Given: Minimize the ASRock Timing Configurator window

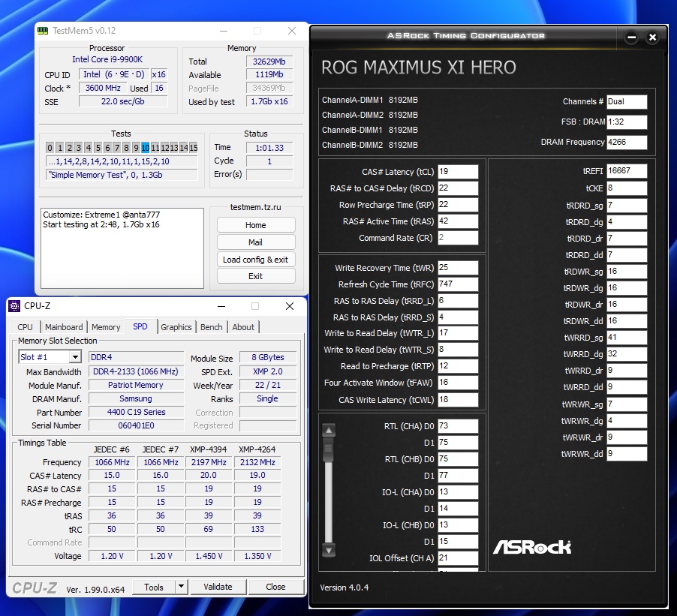Looking at the screenshot, I should point(631,38).
